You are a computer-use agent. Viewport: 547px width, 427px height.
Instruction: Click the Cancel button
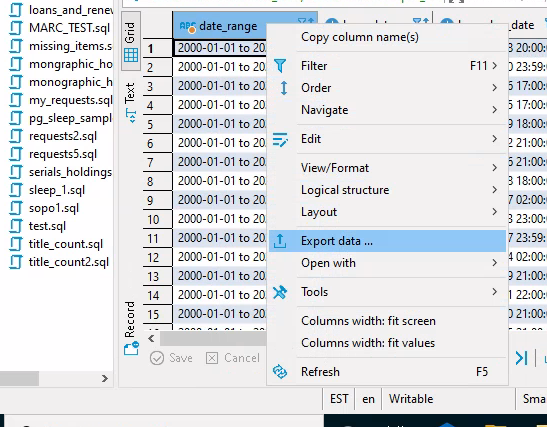[233, 358]
